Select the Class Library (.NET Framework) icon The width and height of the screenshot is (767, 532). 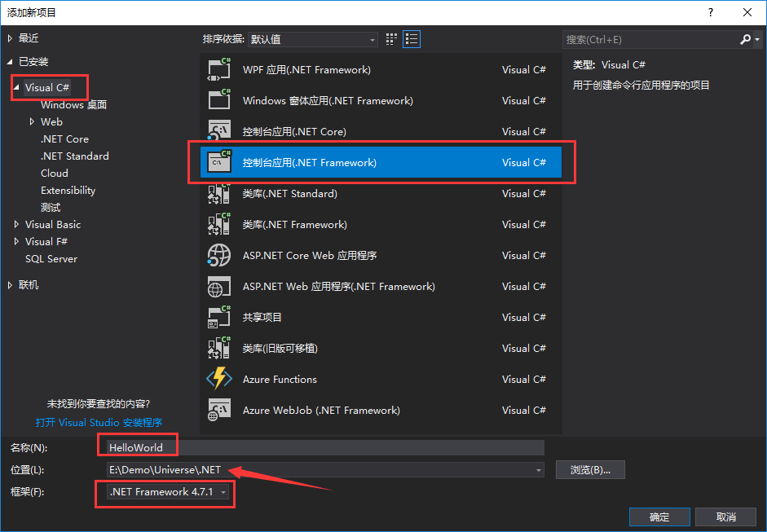[219, 224]
